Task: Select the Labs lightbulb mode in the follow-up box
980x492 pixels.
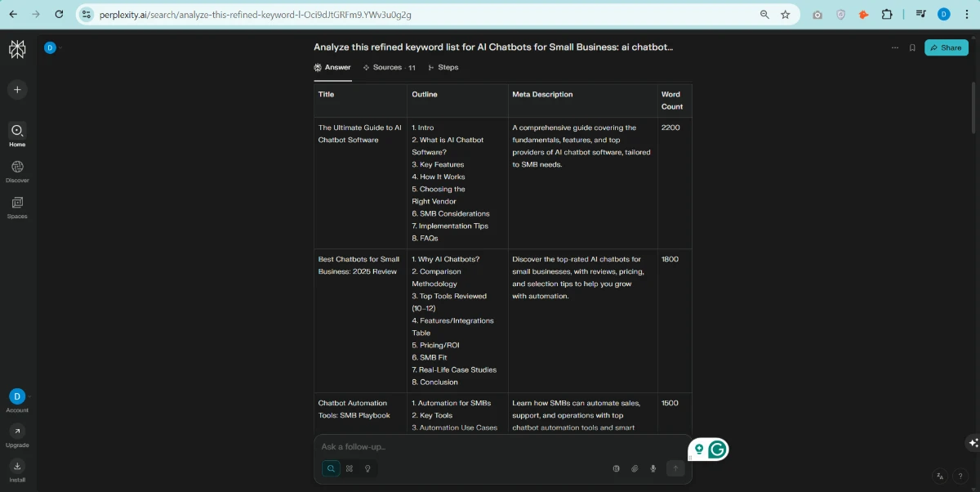Action: coord(367,468)
